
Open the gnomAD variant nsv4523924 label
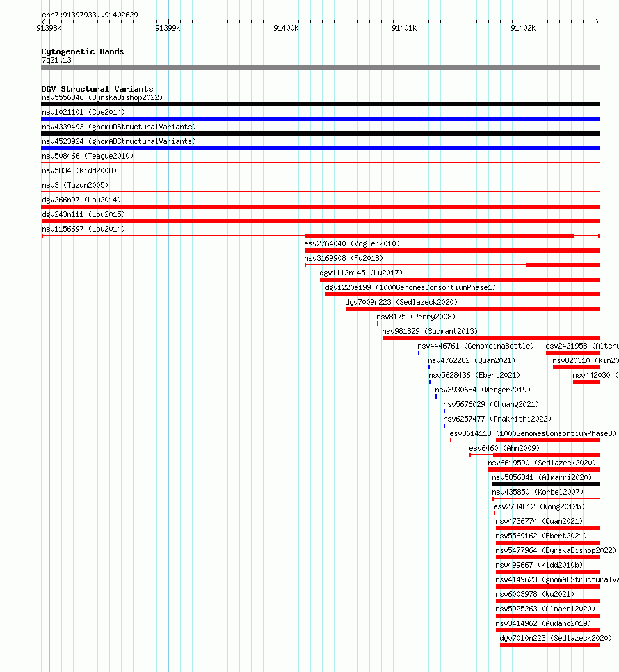[x=119, y=141]
